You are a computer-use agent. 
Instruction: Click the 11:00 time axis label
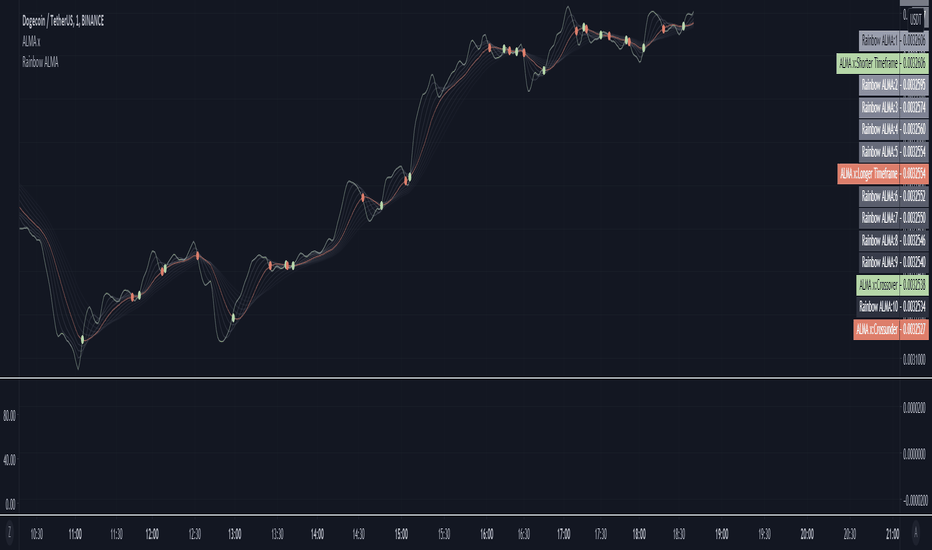(x=75, y=535)
